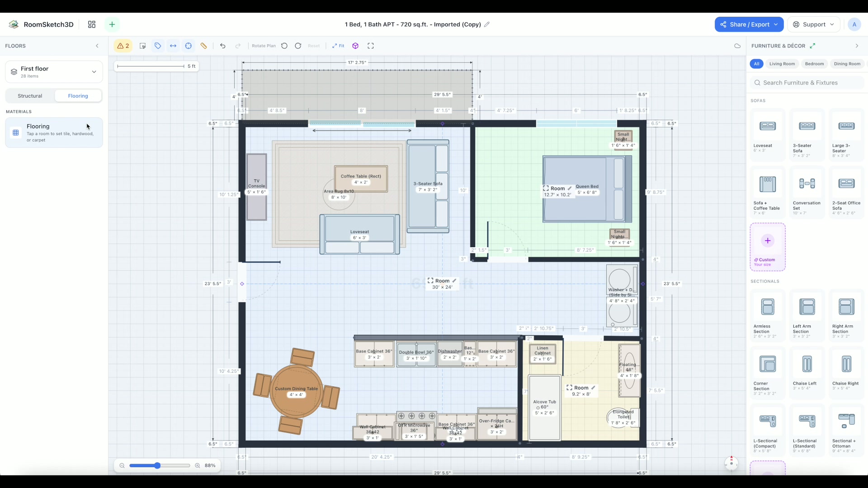Pick the L-Sectional (Standard) item
868x488 pixels.
coord(807,430)
